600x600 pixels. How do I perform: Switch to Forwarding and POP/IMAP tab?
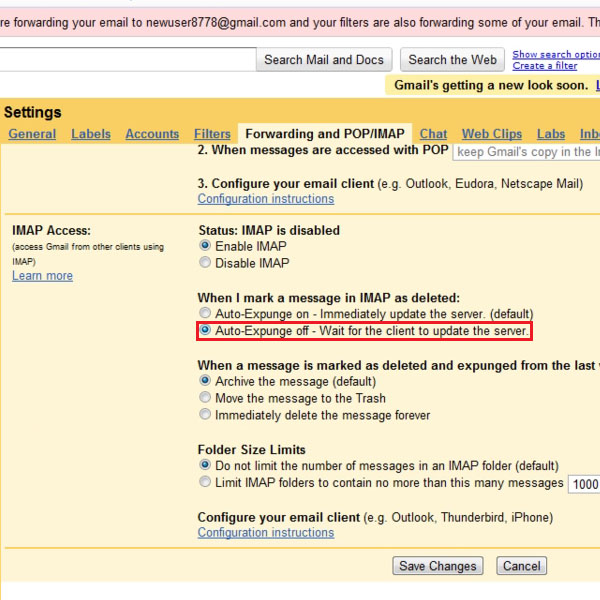click(325, 134)
